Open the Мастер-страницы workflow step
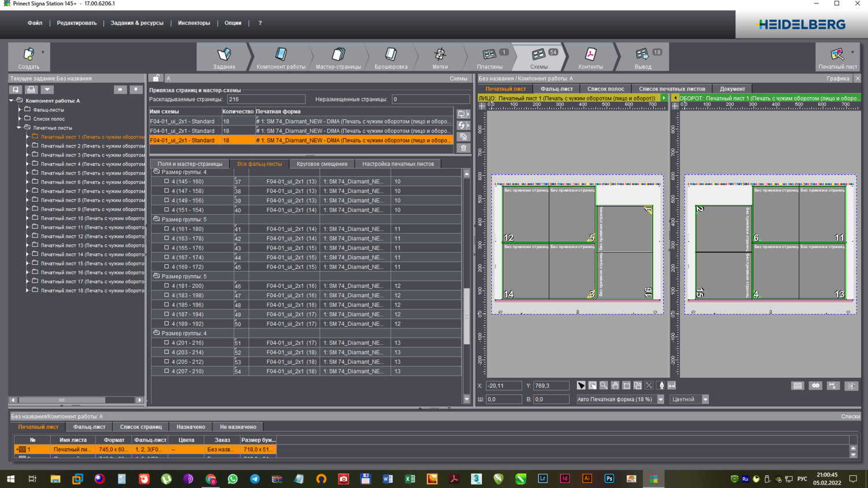 (x=338, y=58)
